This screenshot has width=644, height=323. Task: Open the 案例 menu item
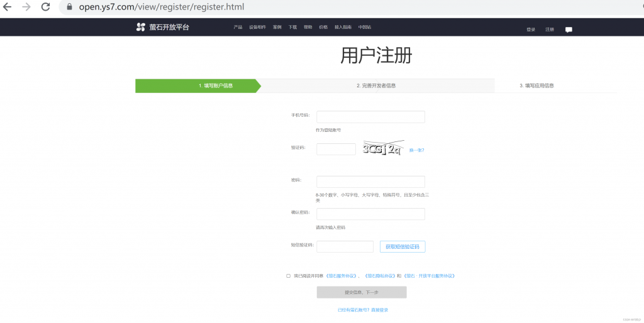point(277,27)
